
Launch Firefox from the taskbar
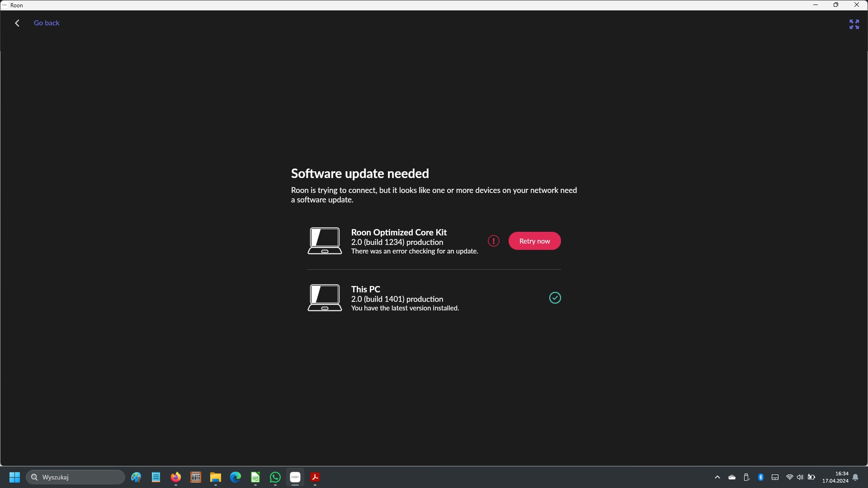pos(176,477)
